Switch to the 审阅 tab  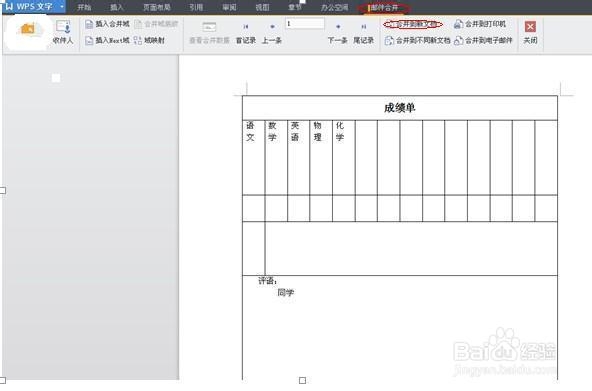[x=229, y=7]
